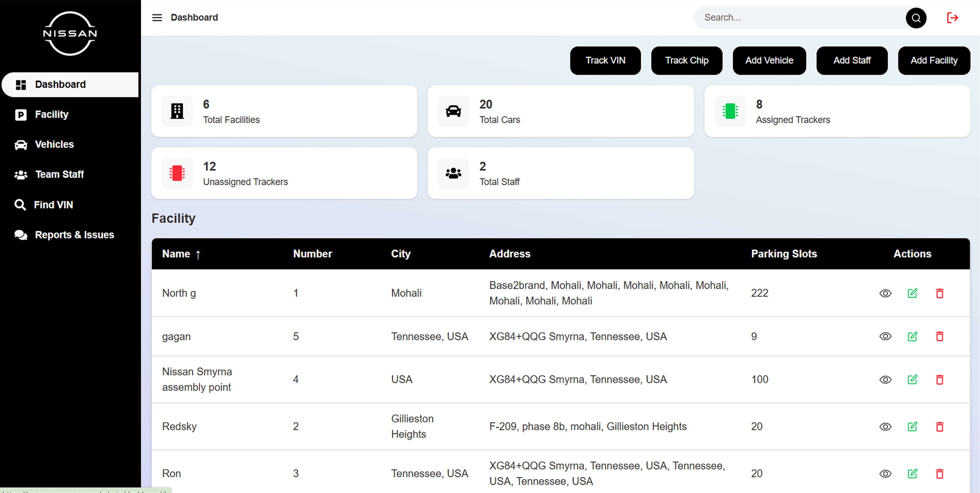Edit the Ron facility row

point(912,474)
